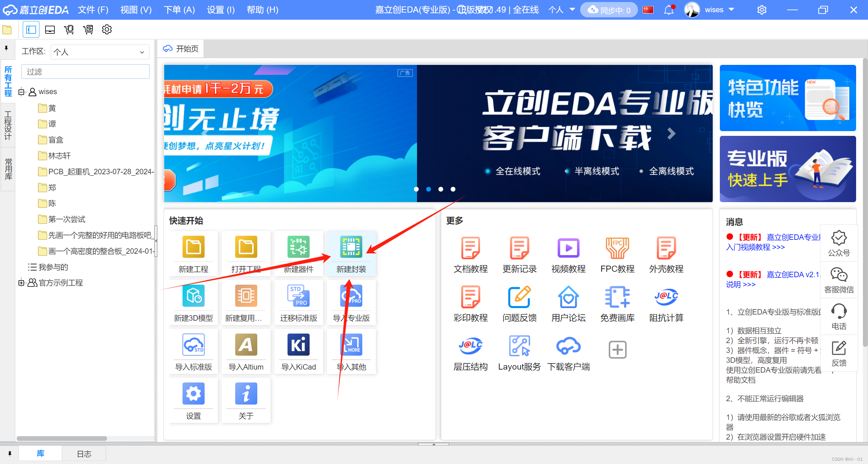
Task: Open the 层压结构 (Stackup) icon
Action: pos(470,346)
